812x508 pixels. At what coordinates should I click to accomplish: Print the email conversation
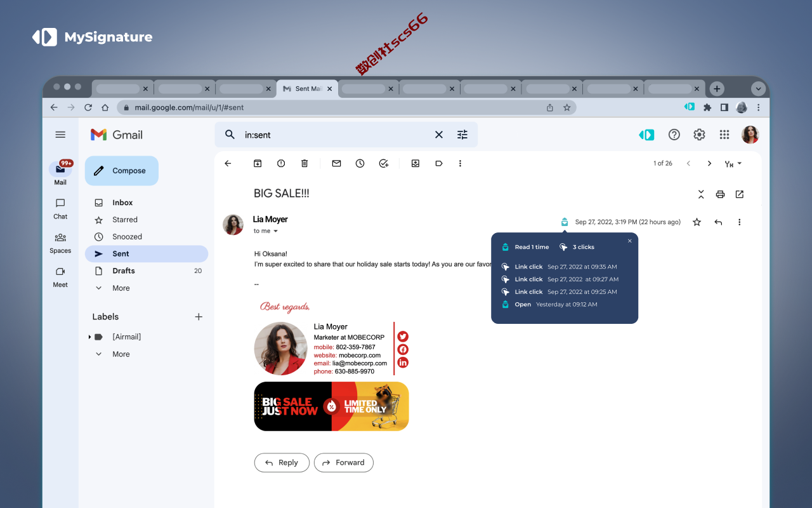pos(720,194)
